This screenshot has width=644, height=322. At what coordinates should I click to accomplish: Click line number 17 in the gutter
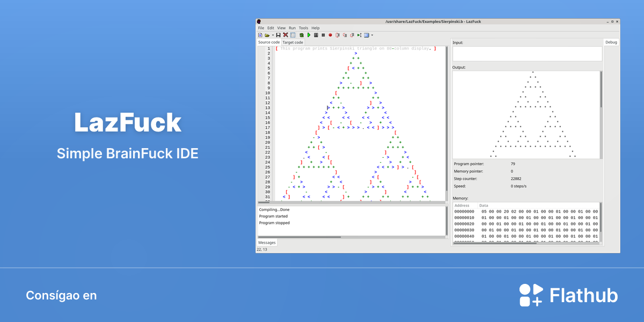267,127
